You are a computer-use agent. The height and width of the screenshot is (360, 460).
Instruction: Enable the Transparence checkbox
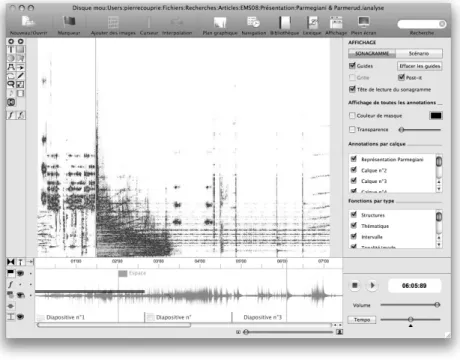[x=352, y=129]
